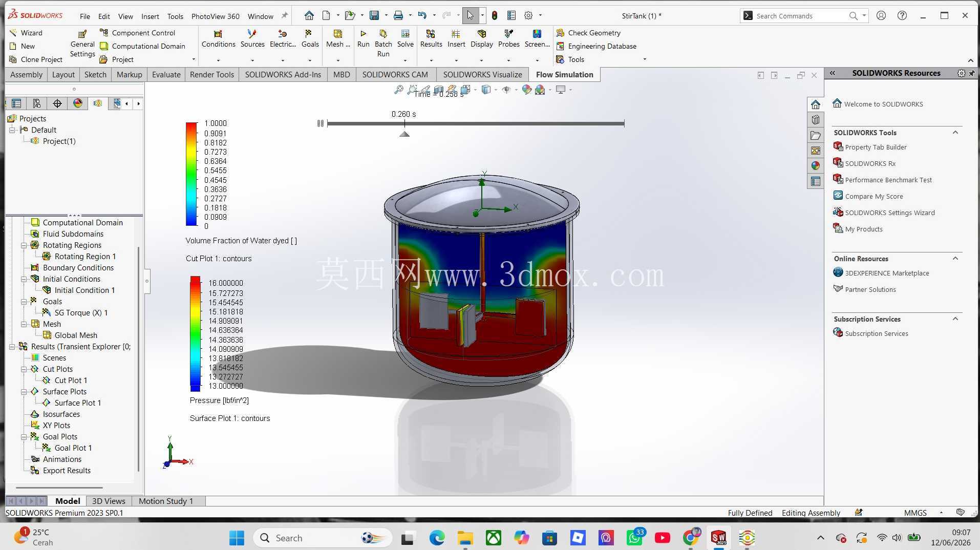Open the File menu
Image resolution: width=980 pixels, height=550 pixels.
point(85,16)
